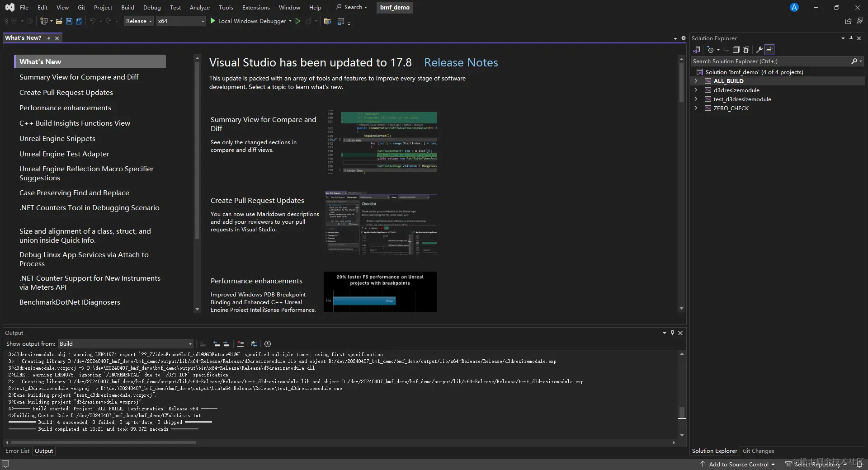Expand the ZERO_CHECK project node

696,108
